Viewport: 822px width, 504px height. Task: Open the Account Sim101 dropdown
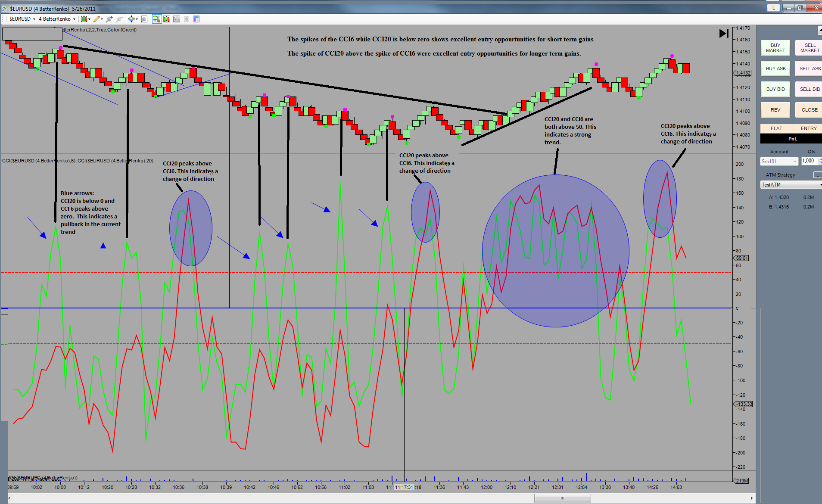click(779, 162)
